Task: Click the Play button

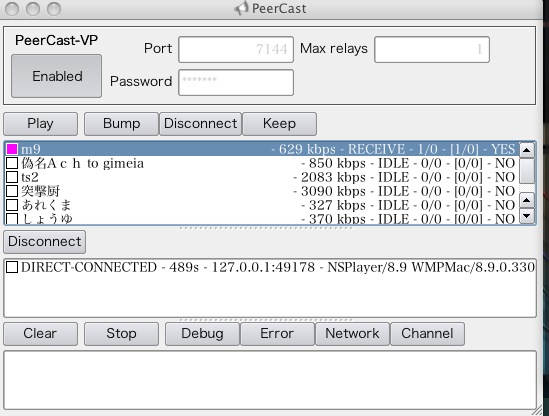Action: click(41, 124)
